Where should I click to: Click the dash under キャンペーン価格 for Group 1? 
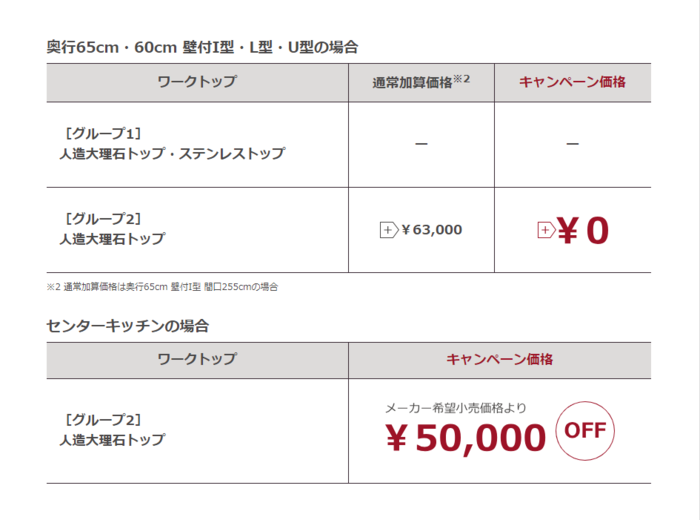pos(572,145)
